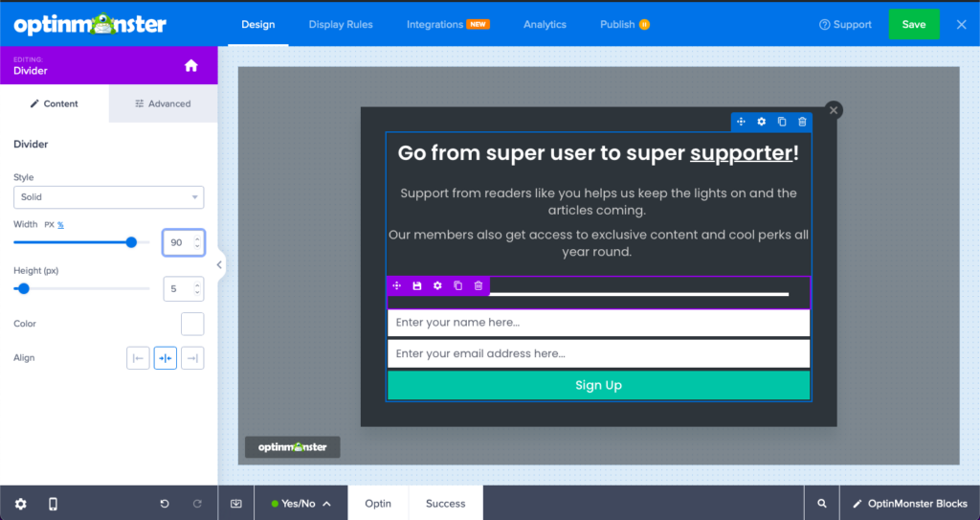Click the green Save button
The width and height of the screenshot is (980, 520).
tap(913, 24)
